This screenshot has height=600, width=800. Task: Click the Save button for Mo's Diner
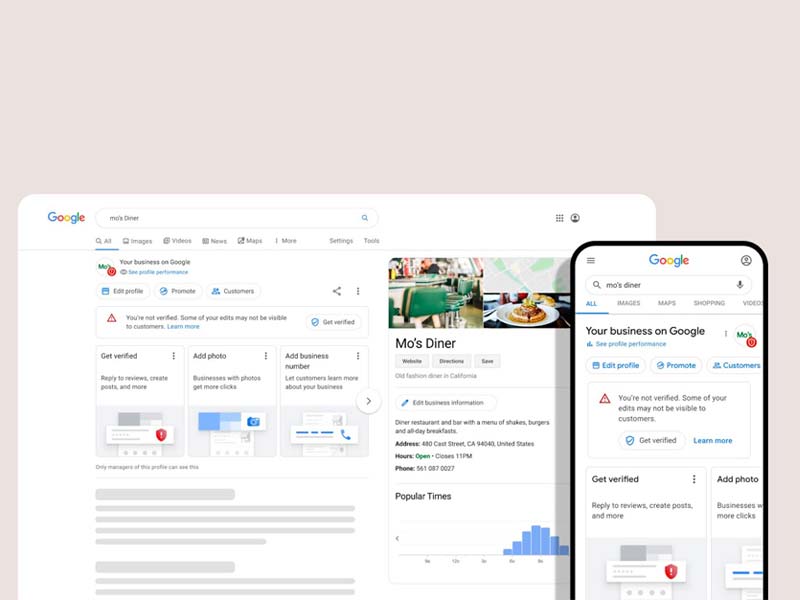pos(487,361)
